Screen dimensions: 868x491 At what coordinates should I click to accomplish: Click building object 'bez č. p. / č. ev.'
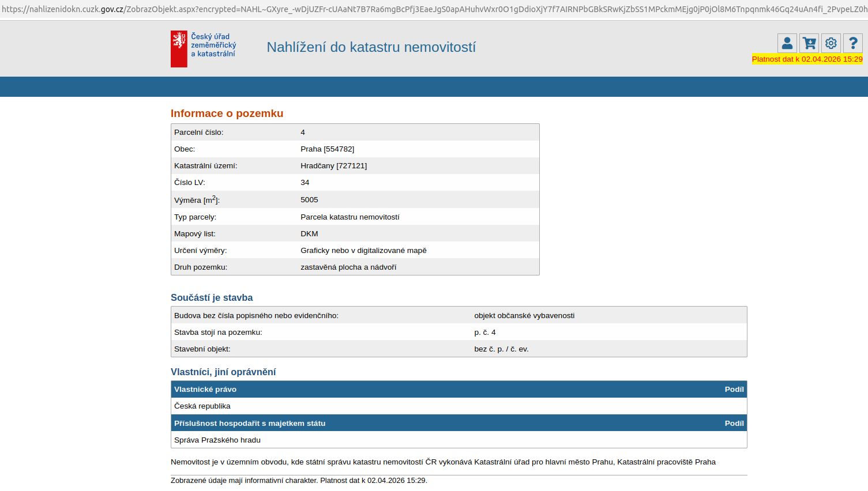pyautogui.click(x=501, y=349)
